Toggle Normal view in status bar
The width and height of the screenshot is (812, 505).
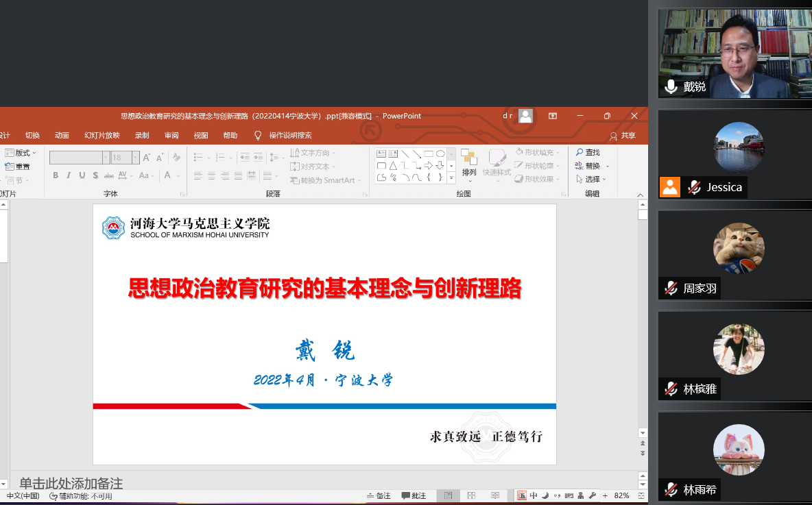(448, 495)
